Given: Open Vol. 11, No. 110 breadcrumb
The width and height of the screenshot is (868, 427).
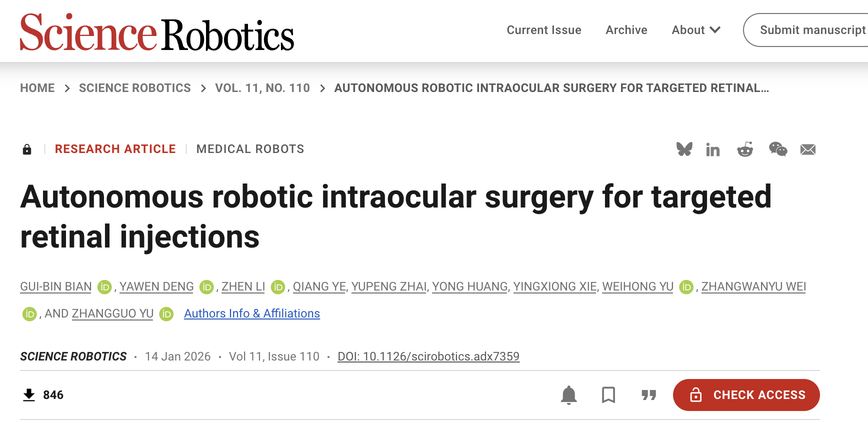Looking at the screenshot, I should pos(262,88).
